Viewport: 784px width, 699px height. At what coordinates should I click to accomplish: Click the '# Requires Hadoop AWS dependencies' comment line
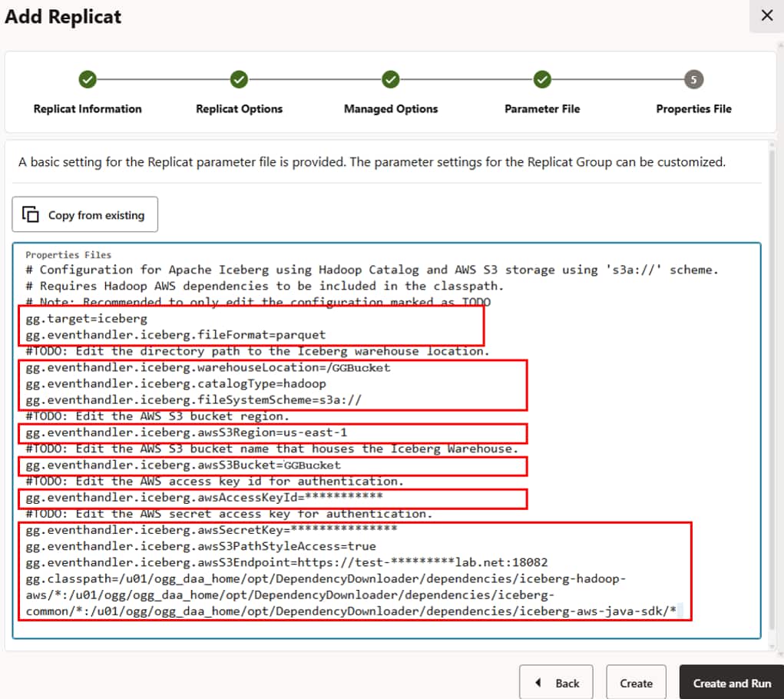pos(264,286)
